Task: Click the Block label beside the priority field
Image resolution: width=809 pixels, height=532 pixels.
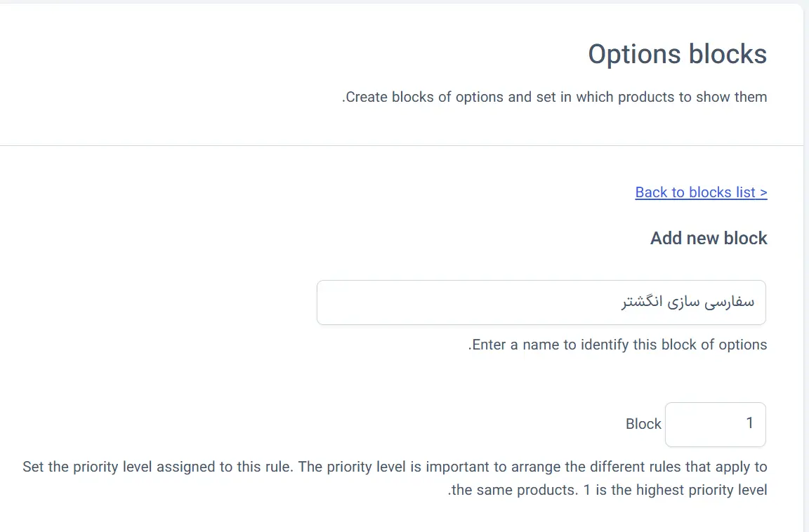Action: coord(643,424)
